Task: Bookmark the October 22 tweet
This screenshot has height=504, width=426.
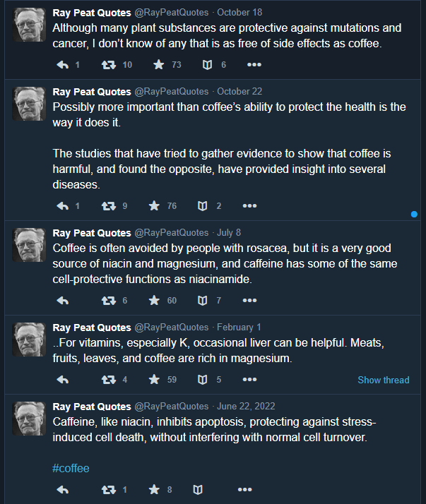Action: click(203, 206)
